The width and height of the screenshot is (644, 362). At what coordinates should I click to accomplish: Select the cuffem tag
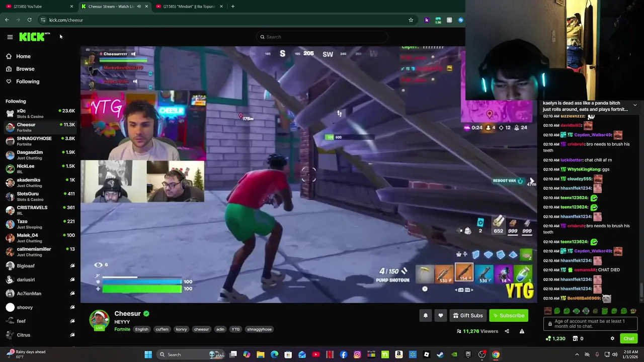[x=162, y=329]
